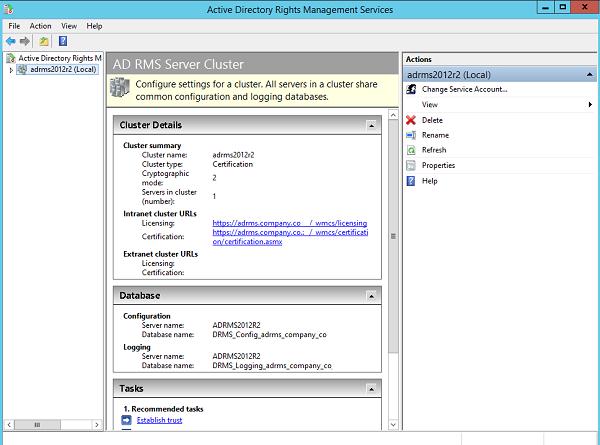Click the Up One Level folder icon
This screenshot has width=600, height=445.
44,41
